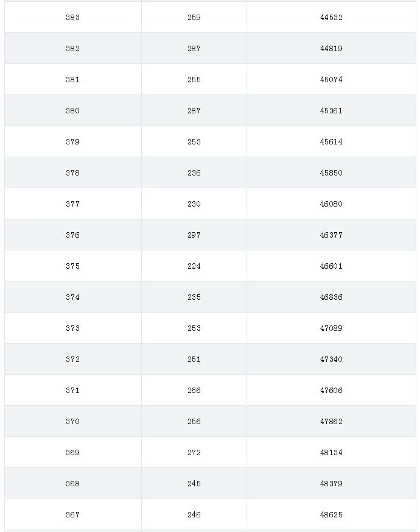Click the cell with value 44532

pos(331,17)
